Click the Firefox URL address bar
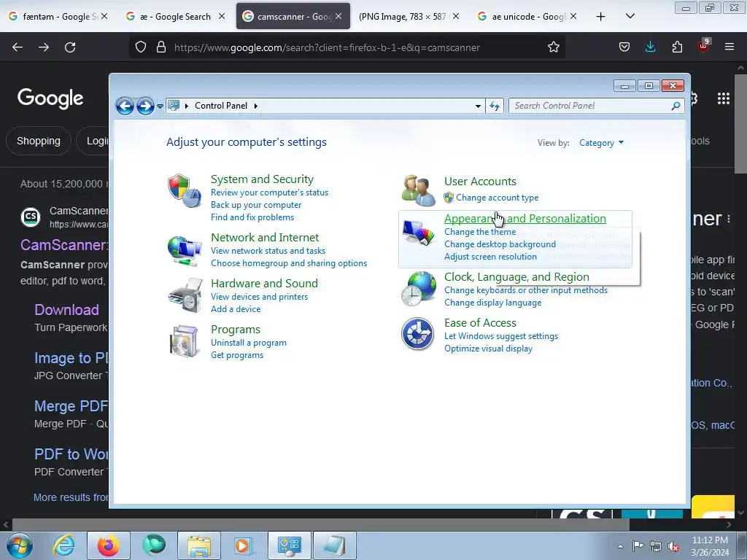 tap(348, 47)
